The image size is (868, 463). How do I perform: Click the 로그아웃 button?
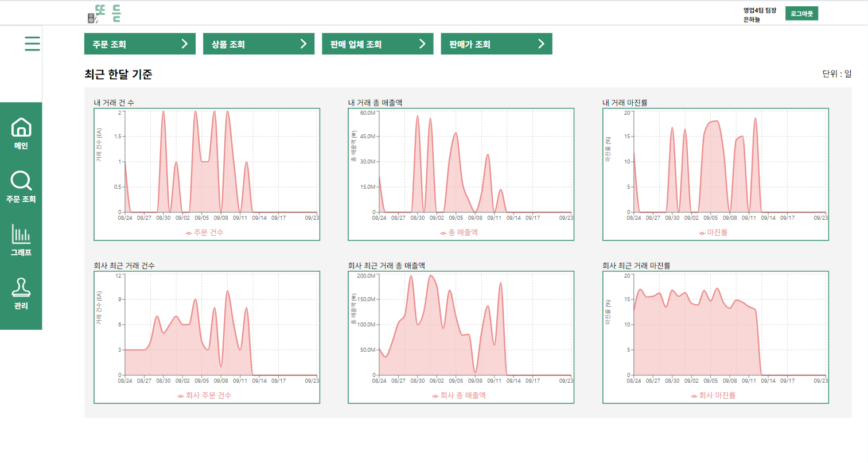click(x=801, y=14)
